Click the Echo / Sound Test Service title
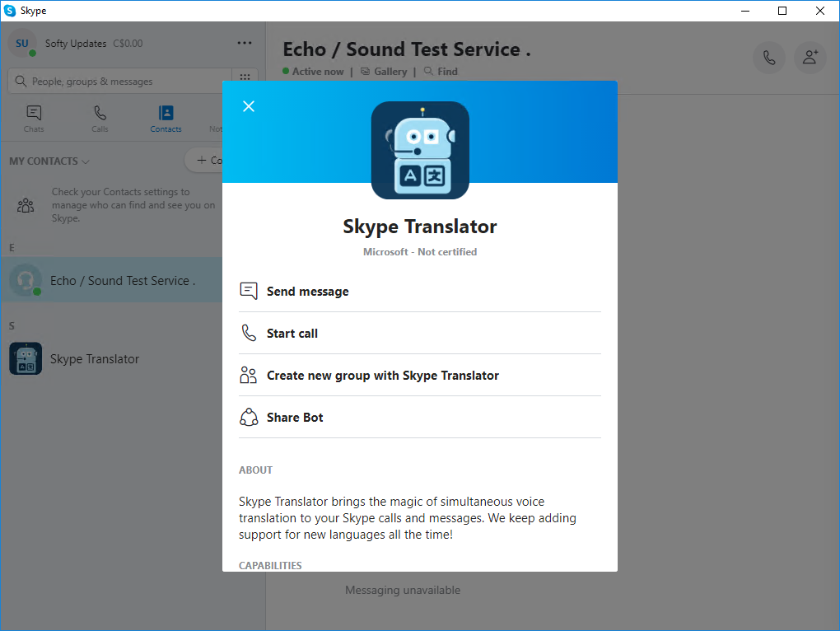840x631 pixels. pyautogui.click(x=407, y=49)
